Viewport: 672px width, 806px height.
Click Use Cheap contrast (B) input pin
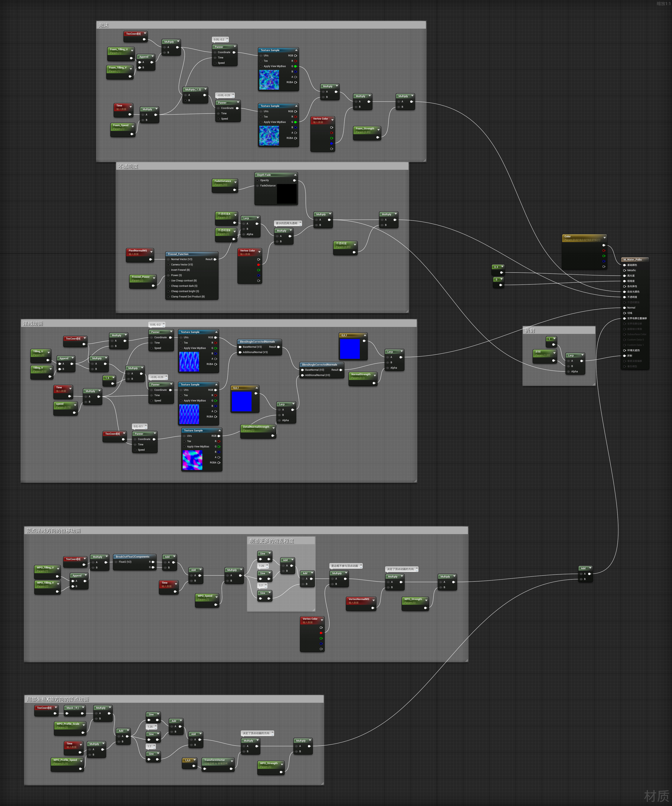coord(168,281)
